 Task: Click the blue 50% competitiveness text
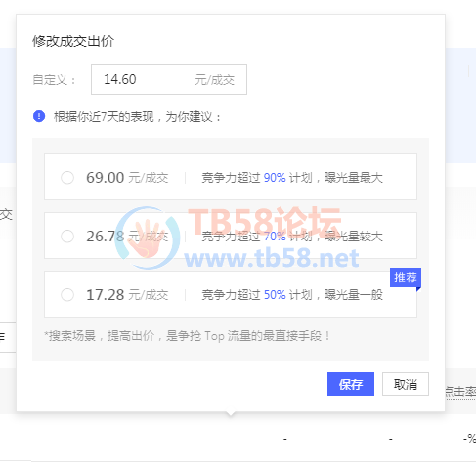275,295
